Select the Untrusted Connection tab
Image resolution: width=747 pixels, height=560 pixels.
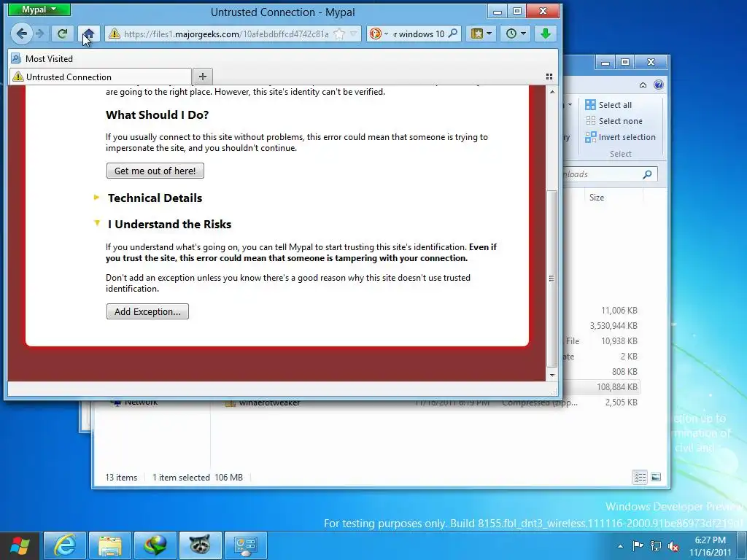pyautogui.click(x=101, y=77)
